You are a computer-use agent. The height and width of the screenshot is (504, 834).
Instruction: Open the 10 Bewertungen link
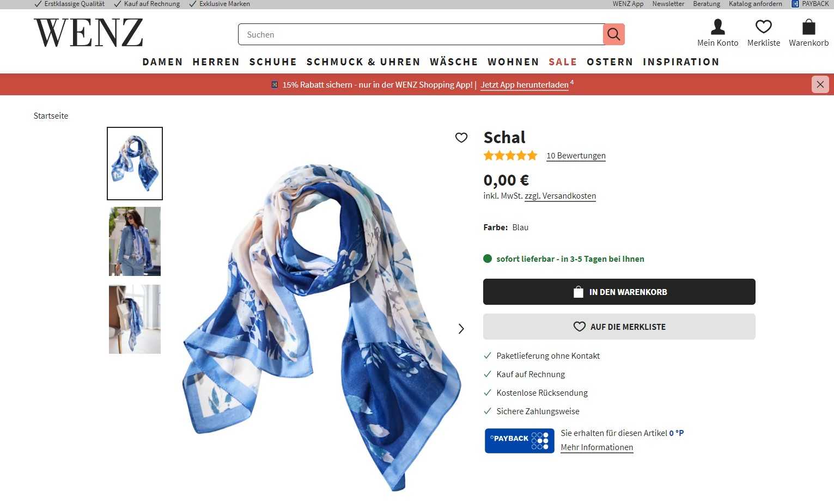[x=576, y=156]
